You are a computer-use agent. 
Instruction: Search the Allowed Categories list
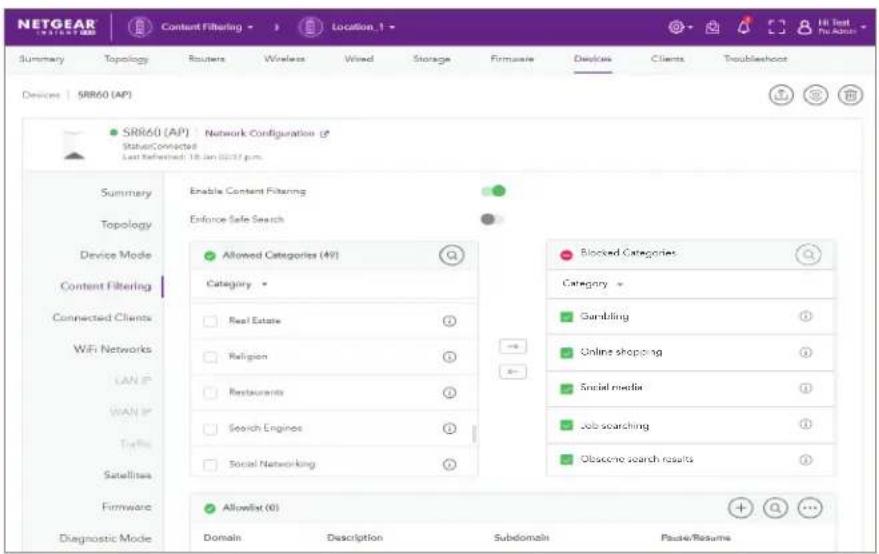tap(451, 256)
